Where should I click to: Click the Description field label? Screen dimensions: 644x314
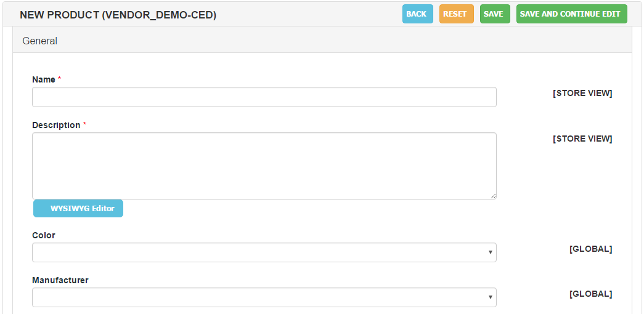(x=56, y=125)
